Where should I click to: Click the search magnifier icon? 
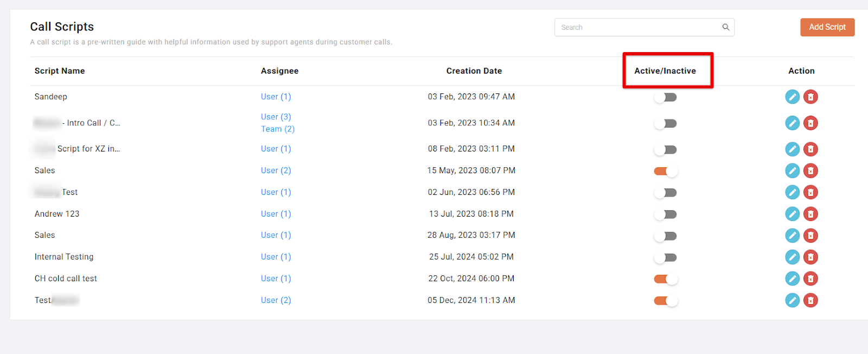click(725, 27)
